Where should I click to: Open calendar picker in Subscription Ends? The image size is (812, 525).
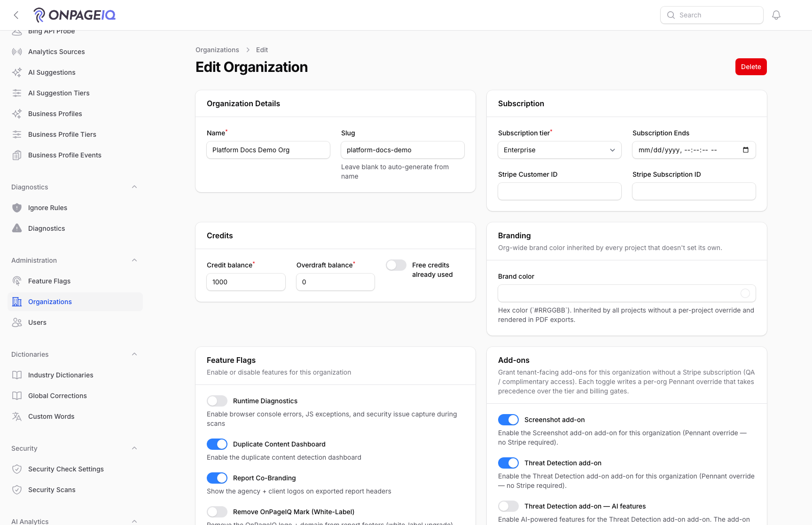click(746, 150)
